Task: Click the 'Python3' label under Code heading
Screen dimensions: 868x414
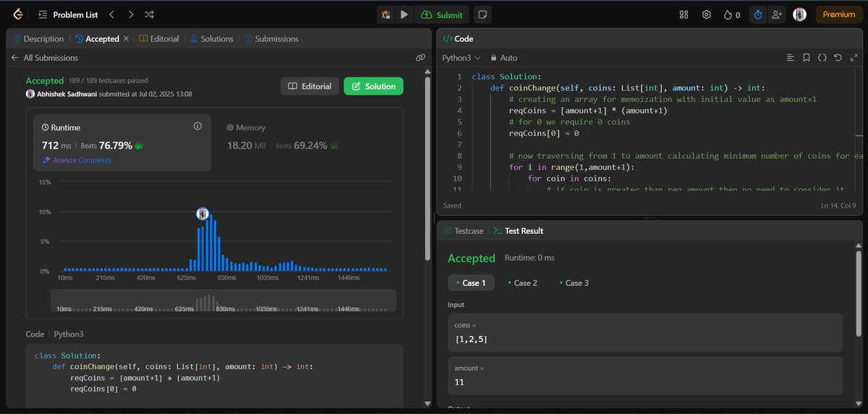Action: tap(70, 334)
